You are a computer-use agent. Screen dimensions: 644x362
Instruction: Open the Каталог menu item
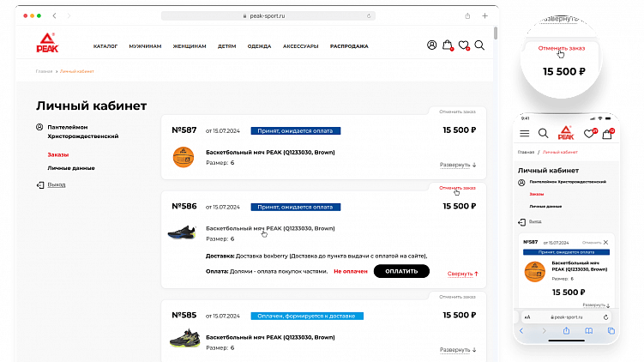tap(105, 45)
